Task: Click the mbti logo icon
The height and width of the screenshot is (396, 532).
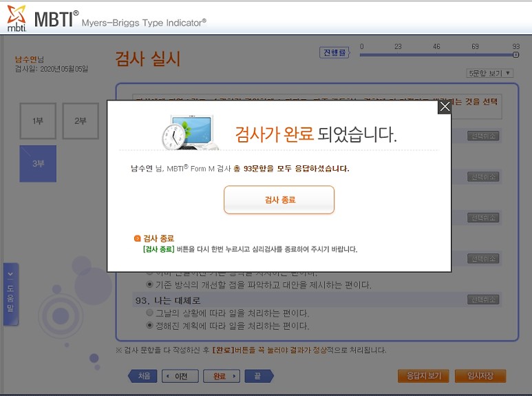Action: [x=17, y=19]
